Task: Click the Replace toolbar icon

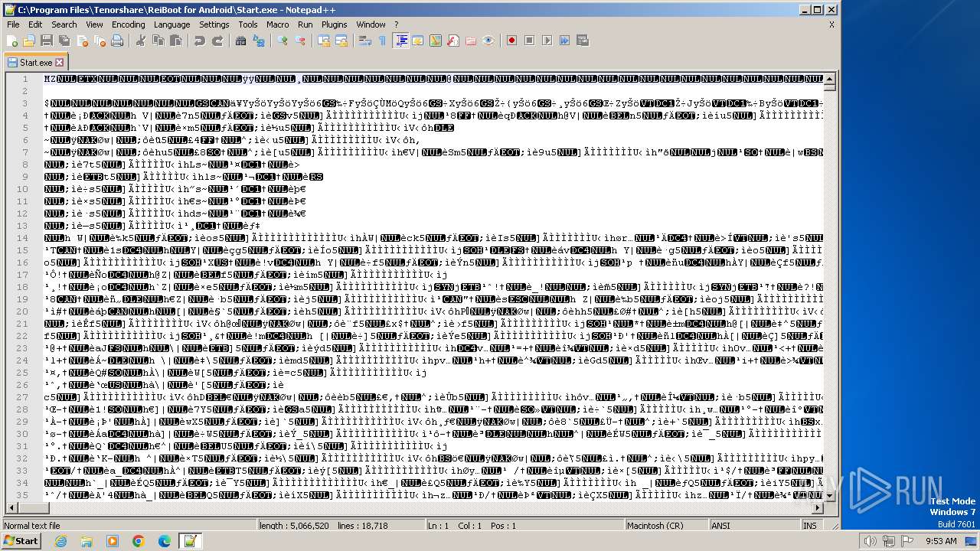Action: tap(259, 41)
